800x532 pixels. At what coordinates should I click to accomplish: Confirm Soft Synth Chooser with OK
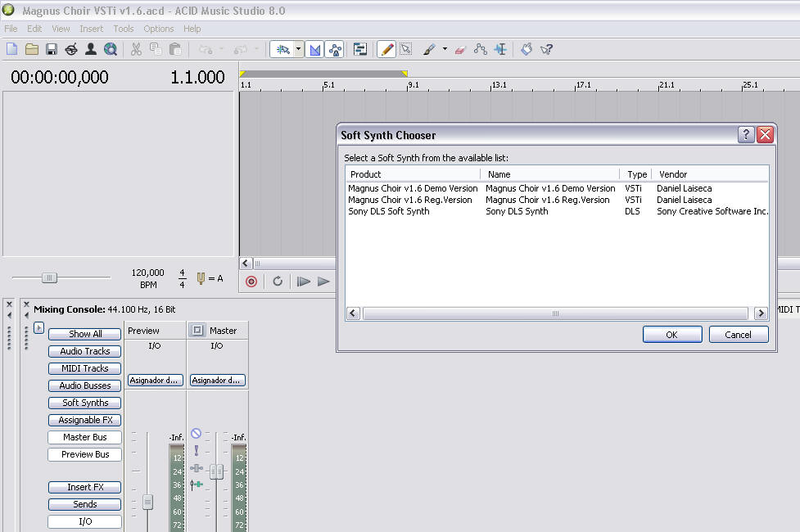pyautogui.click(x=672, y=335)
